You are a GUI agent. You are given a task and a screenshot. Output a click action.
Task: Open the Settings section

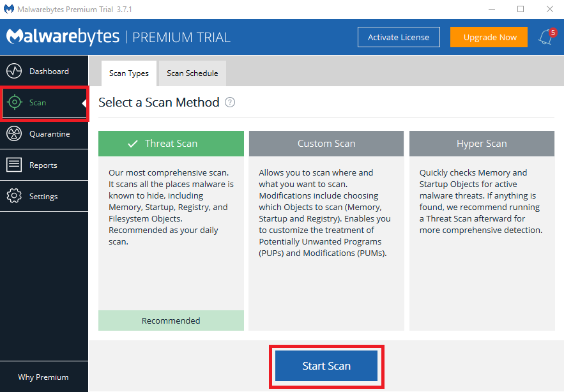[x=44, y=197]
